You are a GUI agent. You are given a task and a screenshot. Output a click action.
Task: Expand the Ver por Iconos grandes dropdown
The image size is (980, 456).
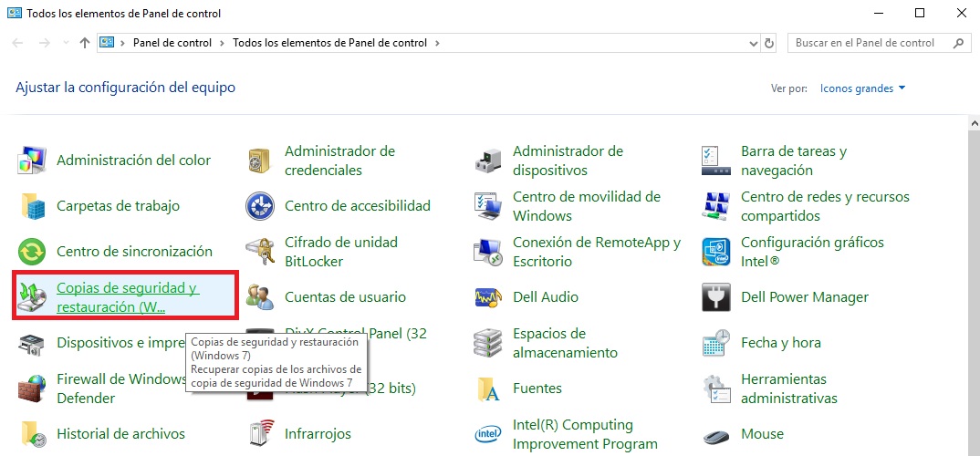pyautogui.click(x=862, y=88)
